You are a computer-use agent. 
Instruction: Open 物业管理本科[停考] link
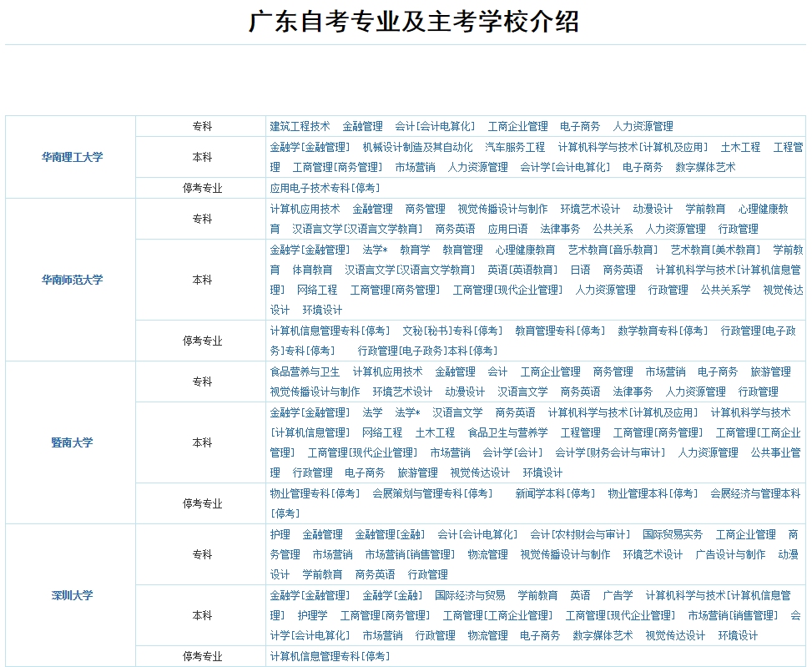click(x=653, y=494)
